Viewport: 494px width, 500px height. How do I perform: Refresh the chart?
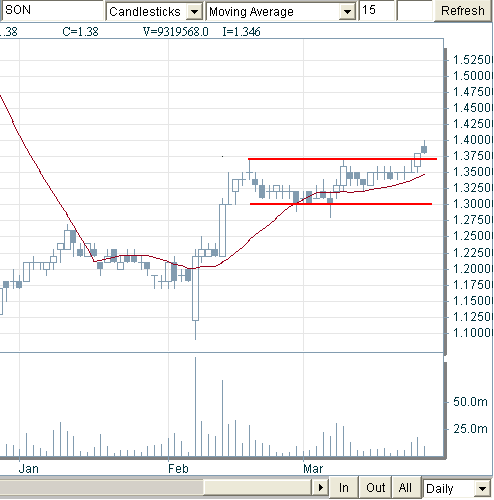click(463, 11)
